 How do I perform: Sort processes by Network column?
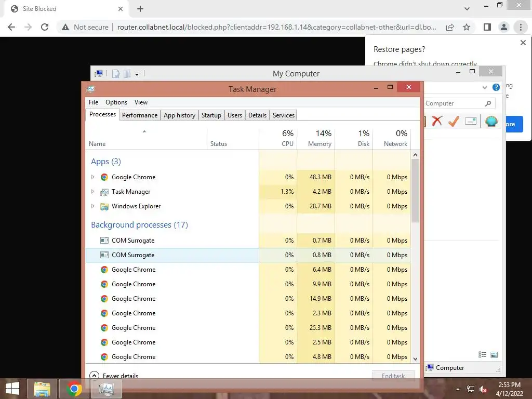(392, 139)
